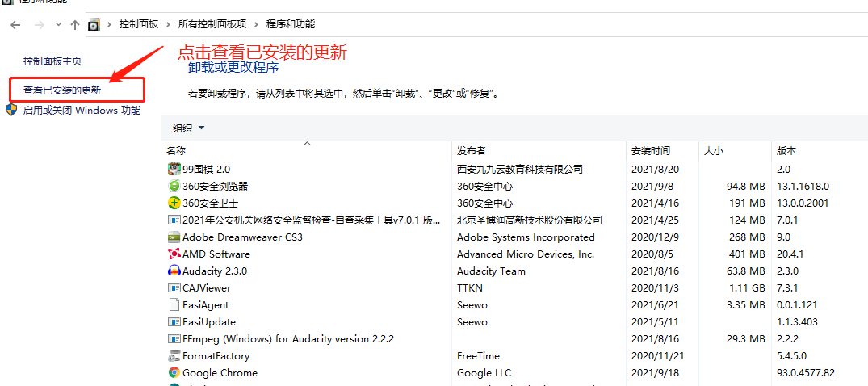868x386 pixels.
Task: Click the 99围棋 2.0 program icon
Action: click(174, 169)
